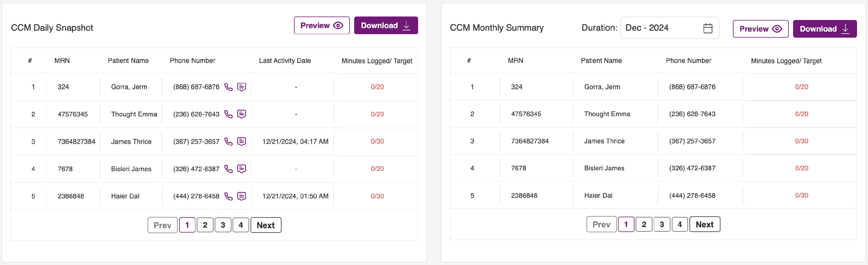Click Patient Name header in Monthly Summary
Viewport: 868px width, 265px height.
601,61
